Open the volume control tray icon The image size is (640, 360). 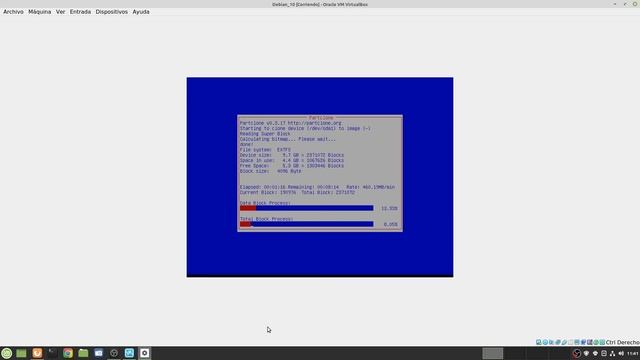pos(621,353)
